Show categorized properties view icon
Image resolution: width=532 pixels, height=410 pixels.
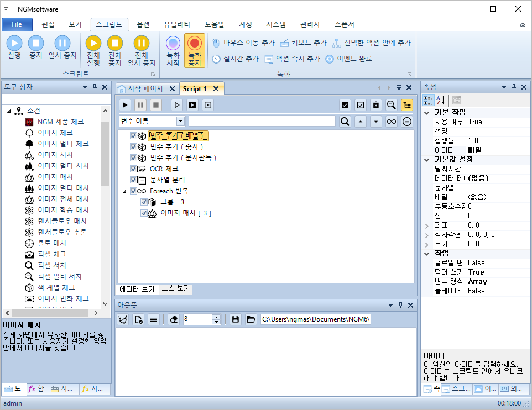[x=428, y=101]
